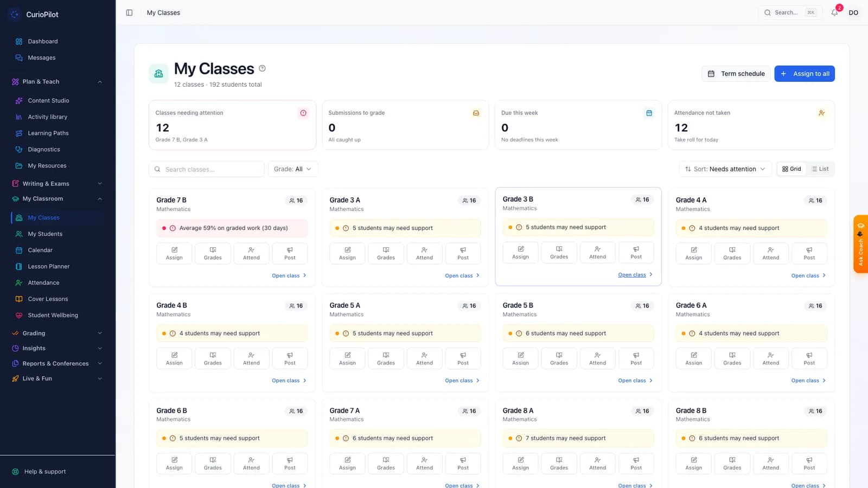Click Attend in the Grade 3 B card

[x=597, y=252]
